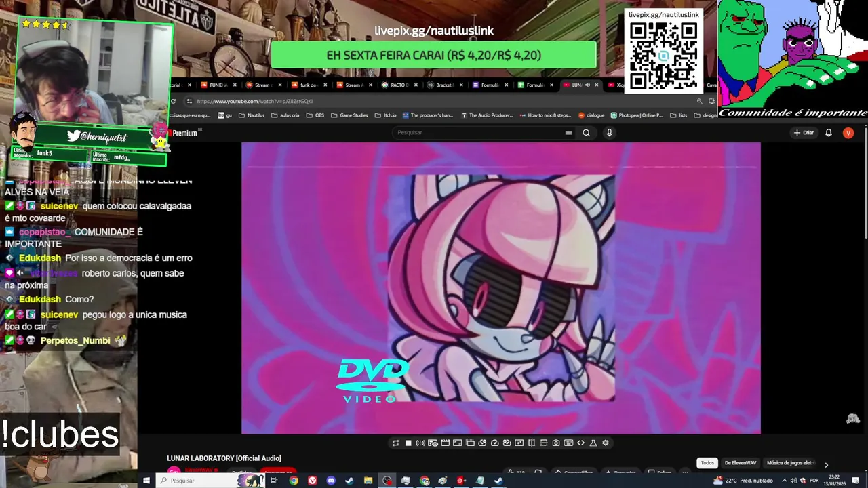
Task: Reload the page with the browser refresh icon
Action: pos(173,101)
